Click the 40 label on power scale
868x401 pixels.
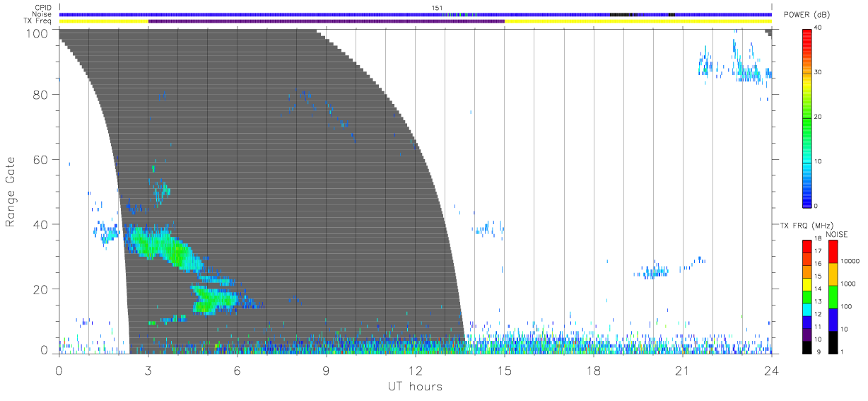pos(817,27)
